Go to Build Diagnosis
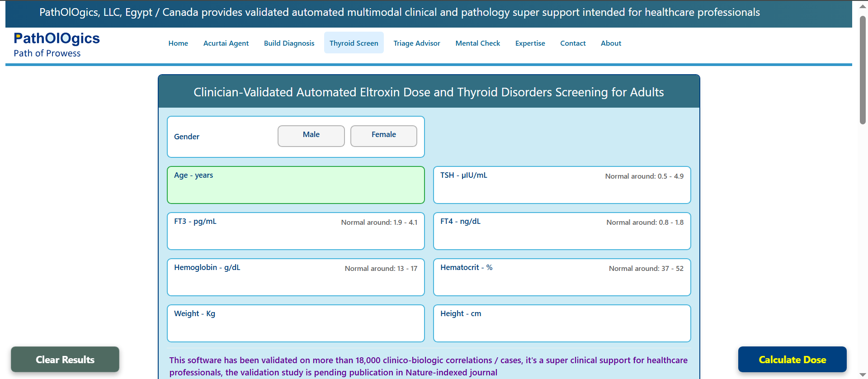868x379 pixels. (x=289, y=43)
